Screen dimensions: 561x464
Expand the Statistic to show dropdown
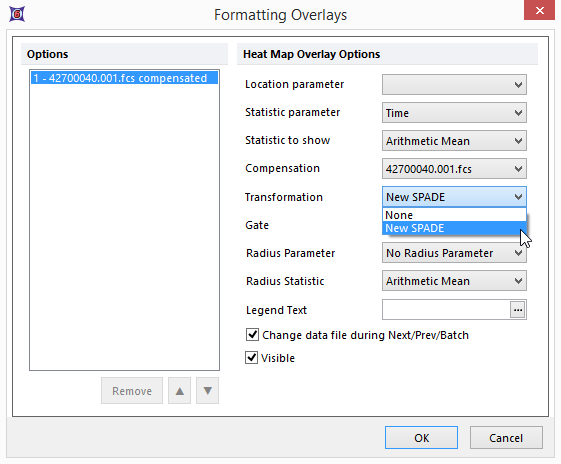tap(454, 141)
